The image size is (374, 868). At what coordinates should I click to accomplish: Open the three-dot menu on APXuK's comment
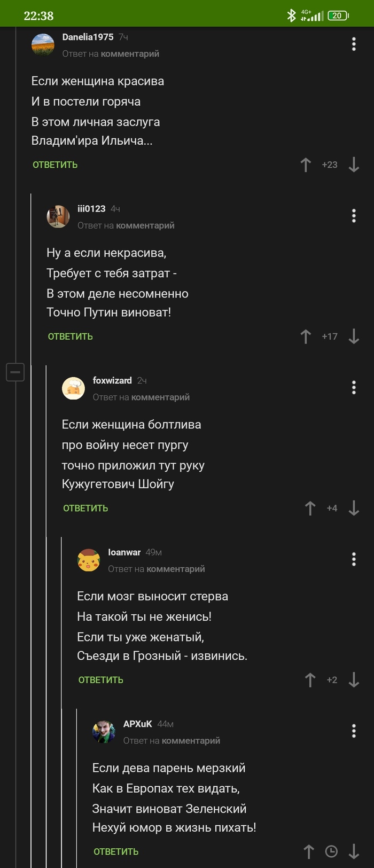[353, 731]
